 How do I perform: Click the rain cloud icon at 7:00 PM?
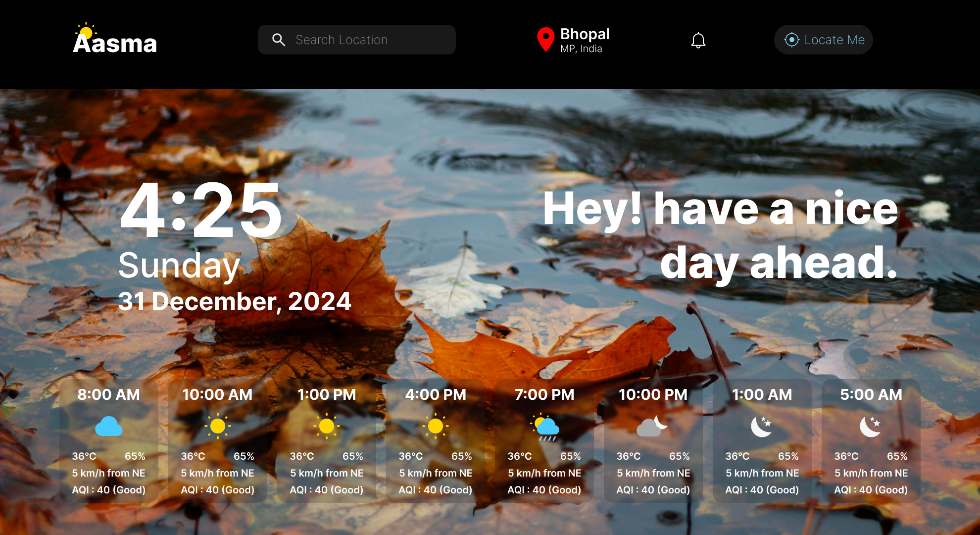(x=545, y=427)
